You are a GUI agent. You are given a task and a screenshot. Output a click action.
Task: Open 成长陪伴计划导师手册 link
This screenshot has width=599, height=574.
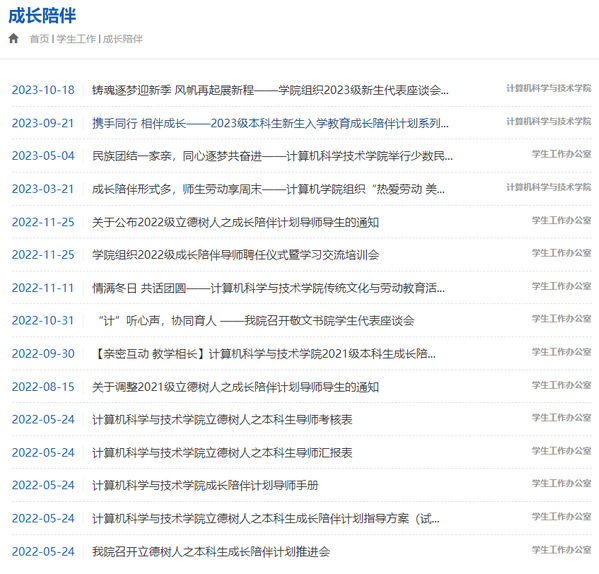(x=205, y=485)
